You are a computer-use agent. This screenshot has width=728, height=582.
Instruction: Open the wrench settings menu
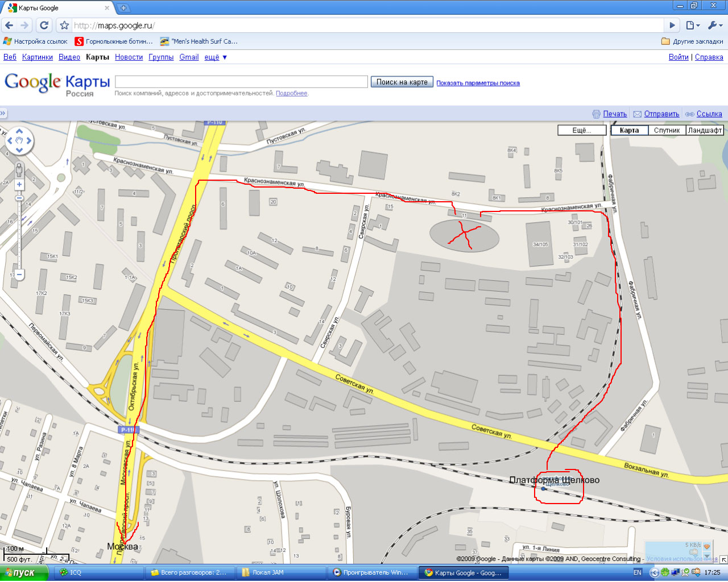click(x=715, y=26)
